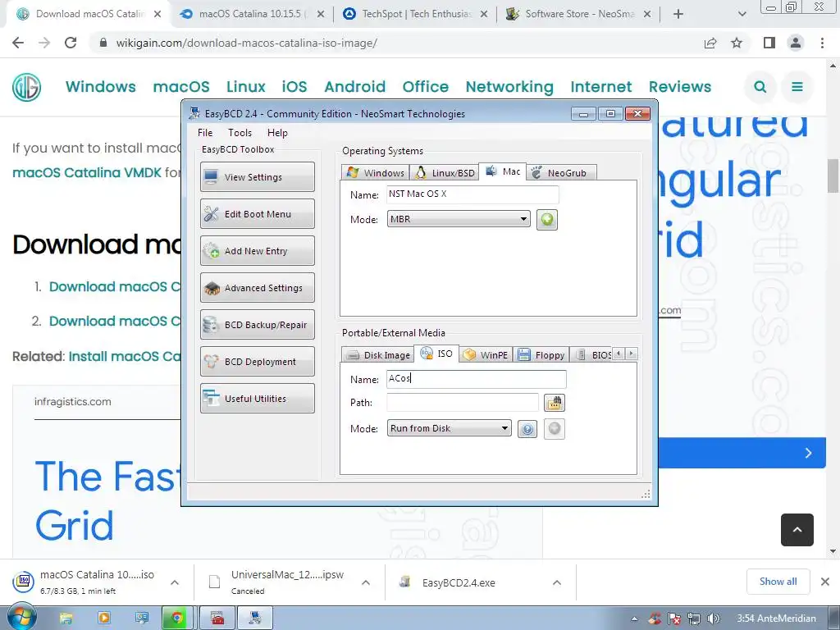Open the wikigain hamburger menu
The width and height of the screenshot is (840, 630).
797,87
